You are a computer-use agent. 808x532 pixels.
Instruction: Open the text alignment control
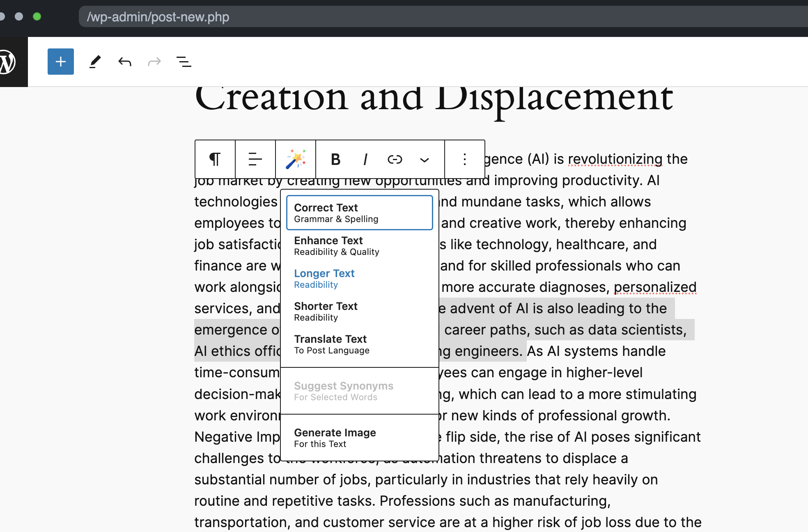click(255, 159)
